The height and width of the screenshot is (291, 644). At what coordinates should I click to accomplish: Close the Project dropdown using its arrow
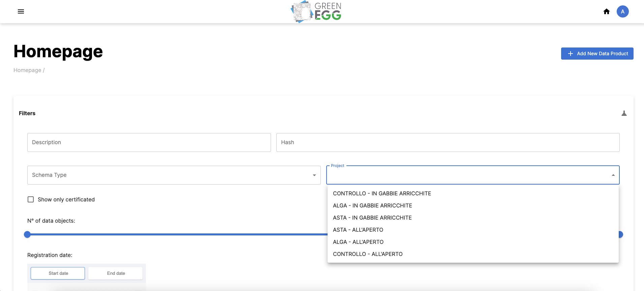[x=613, y=175]
